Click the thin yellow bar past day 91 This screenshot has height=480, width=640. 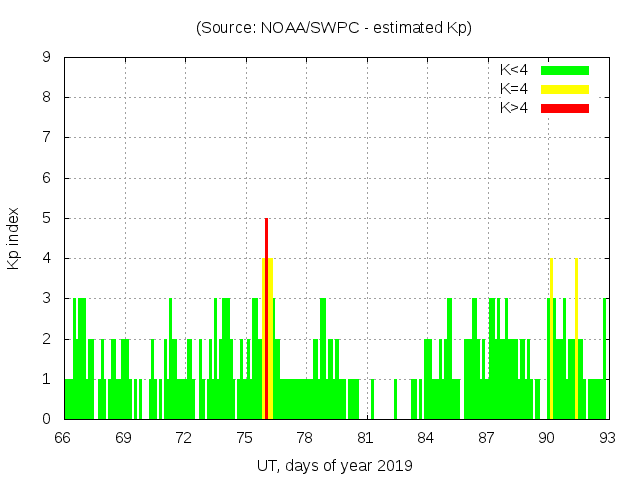(576, 340)
